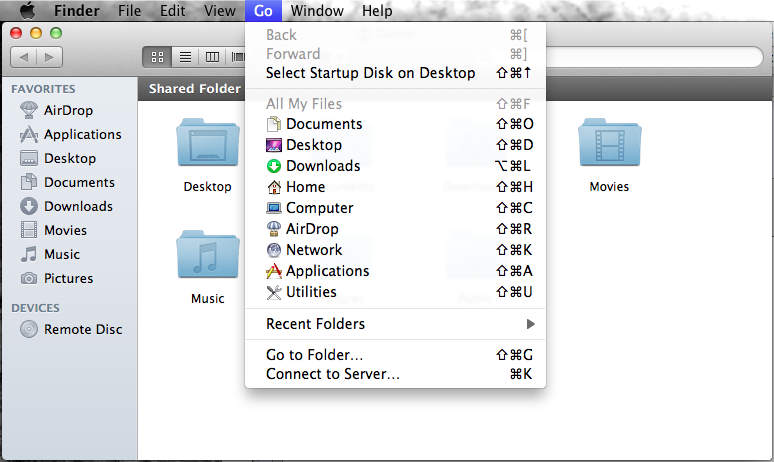Click the Remote Disc icon
The height and width of the screenshot is (462, 774).
point(29,329)
